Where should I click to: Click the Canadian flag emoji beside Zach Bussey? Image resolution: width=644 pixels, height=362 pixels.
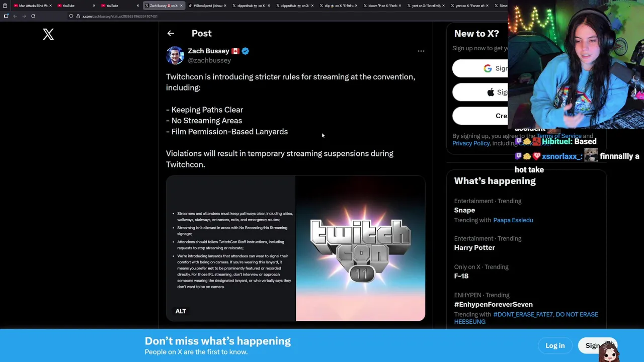point(235,51)
